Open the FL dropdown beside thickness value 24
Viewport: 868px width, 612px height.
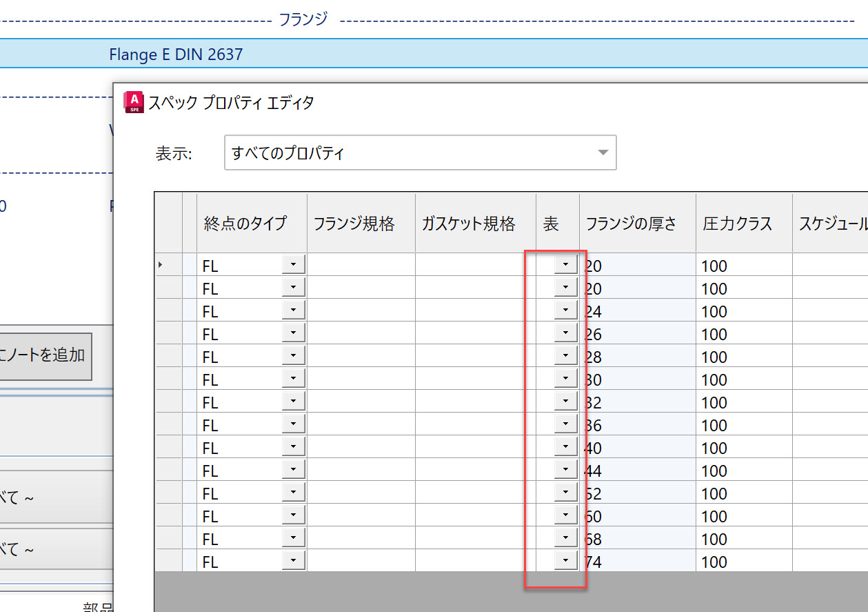292,309
